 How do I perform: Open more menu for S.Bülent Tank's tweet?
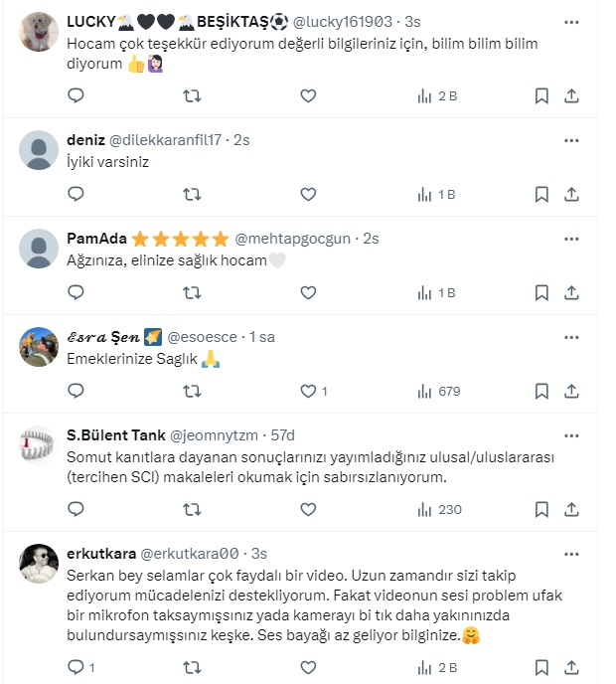(x=571, y=435)
